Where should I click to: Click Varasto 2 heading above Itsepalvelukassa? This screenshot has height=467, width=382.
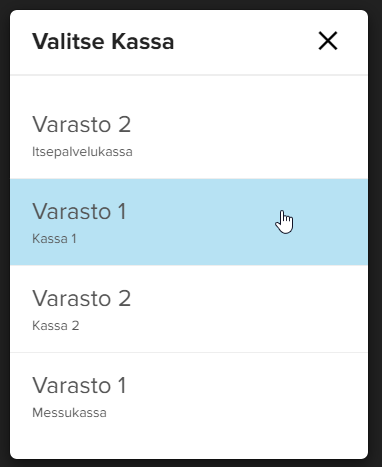point(82,124)
